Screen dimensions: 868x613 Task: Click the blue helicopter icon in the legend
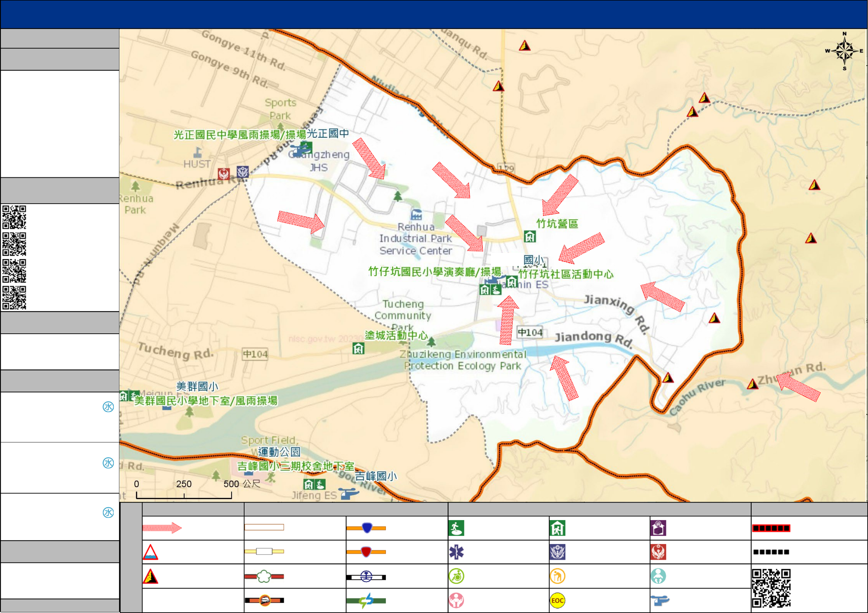660,600
